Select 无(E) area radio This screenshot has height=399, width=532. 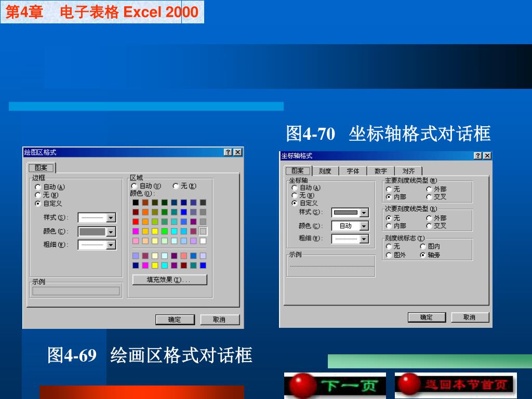point(176,186)
